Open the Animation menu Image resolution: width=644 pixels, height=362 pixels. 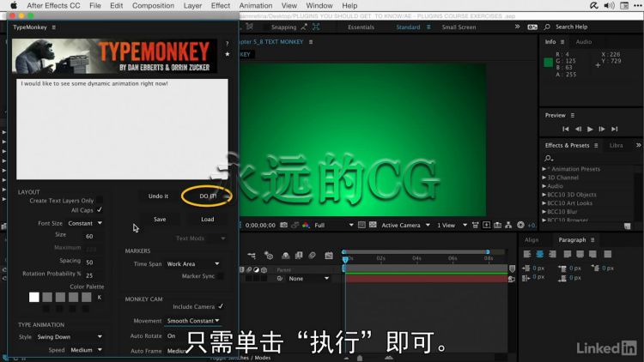256,5
